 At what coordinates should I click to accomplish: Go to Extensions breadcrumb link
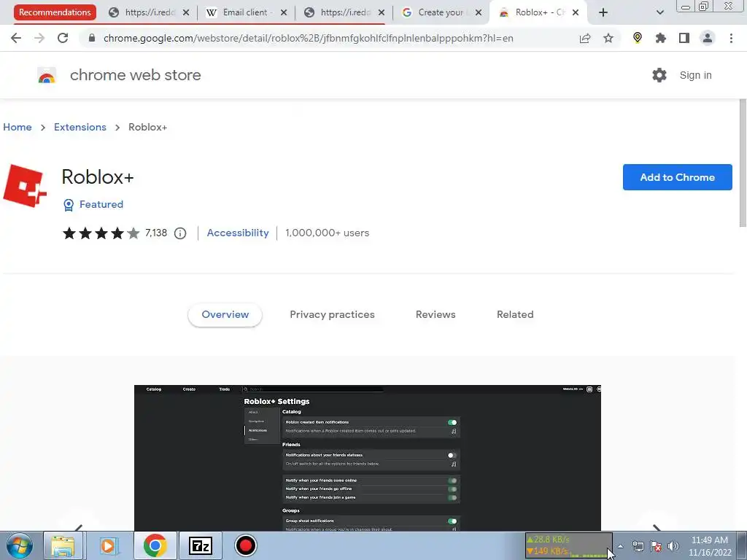tap(80, 127)
